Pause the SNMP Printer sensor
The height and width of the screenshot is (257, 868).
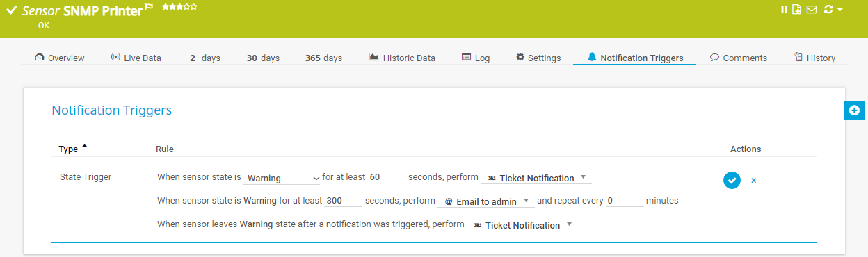click(784, 9)
